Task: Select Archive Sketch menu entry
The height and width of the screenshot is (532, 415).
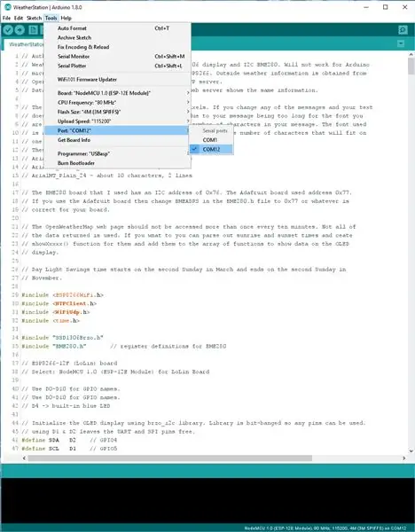Action: pos(117,37)
